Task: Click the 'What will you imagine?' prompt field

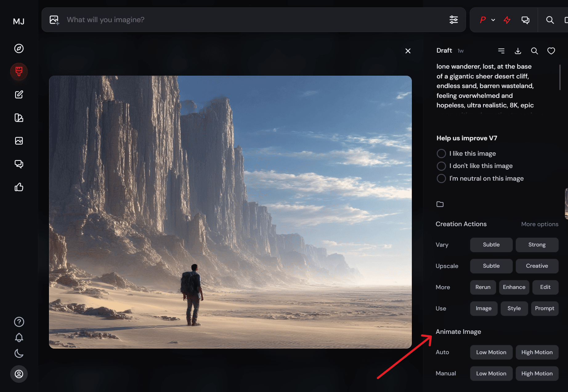Action: 246,20
